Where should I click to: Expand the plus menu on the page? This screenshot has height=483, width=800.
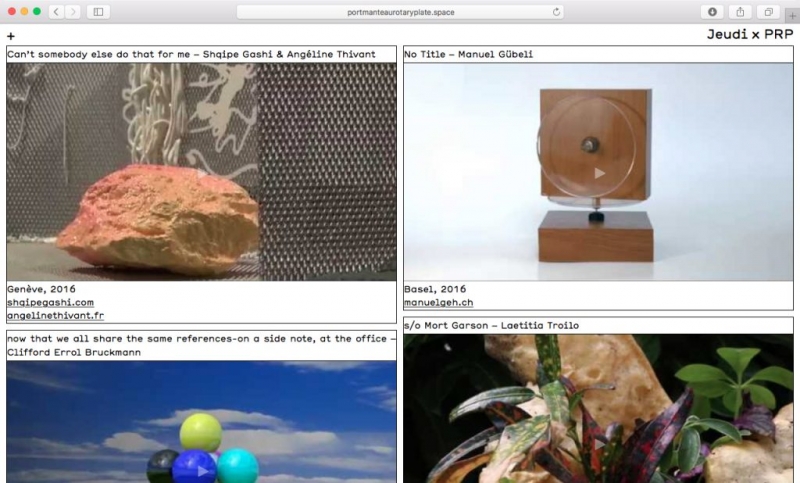[11, 36]
